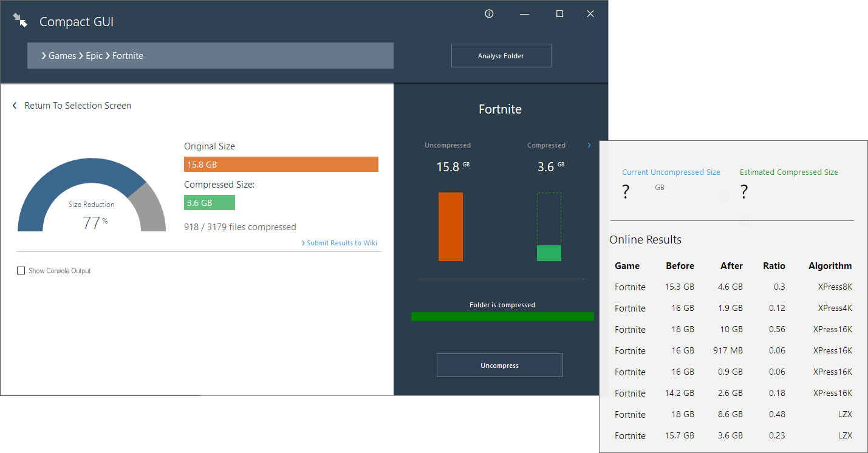Click the chevron between Epic and Fortnite
Viewport: 868px width, 453px height.
coord(108,55)
